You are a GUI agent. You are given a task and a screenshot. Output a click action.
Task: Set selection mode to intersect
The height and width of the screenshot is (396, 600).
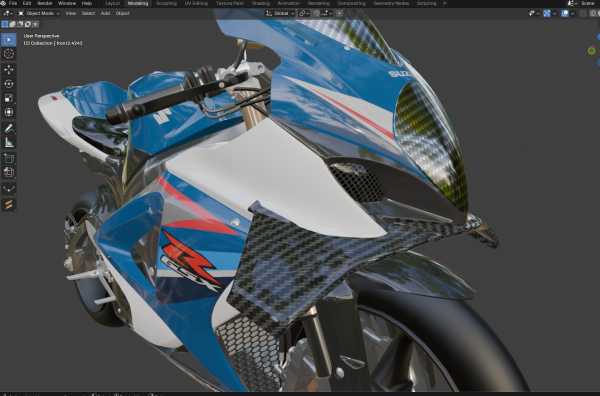[35, 24]
